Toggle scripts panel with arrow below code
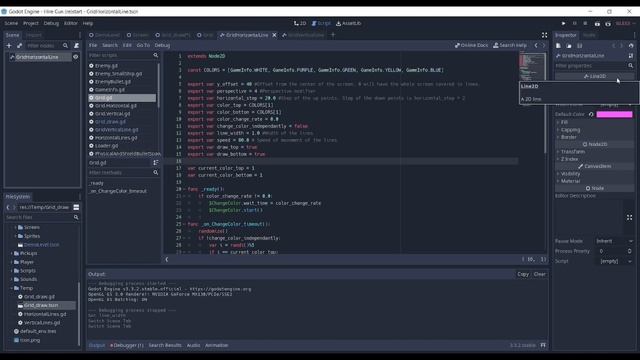The width and height of the screenshot is (640, 360). point(167,259)
